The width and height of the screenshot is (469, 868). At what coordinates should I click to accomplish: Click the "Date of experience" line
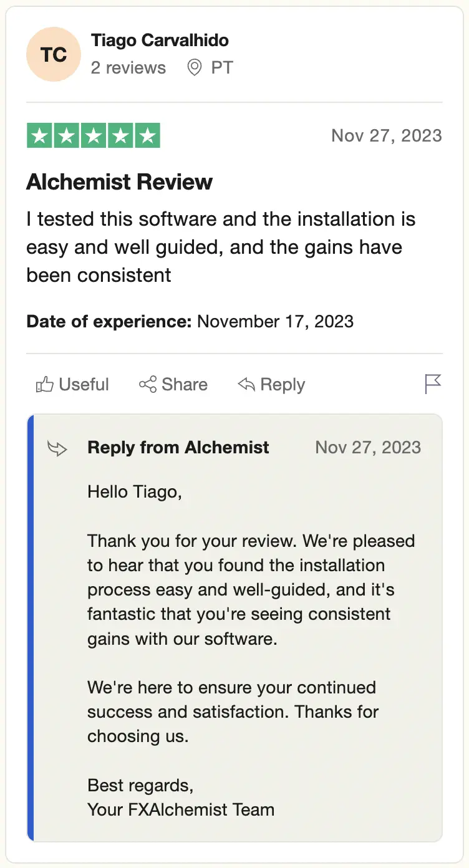pos(190,322)
